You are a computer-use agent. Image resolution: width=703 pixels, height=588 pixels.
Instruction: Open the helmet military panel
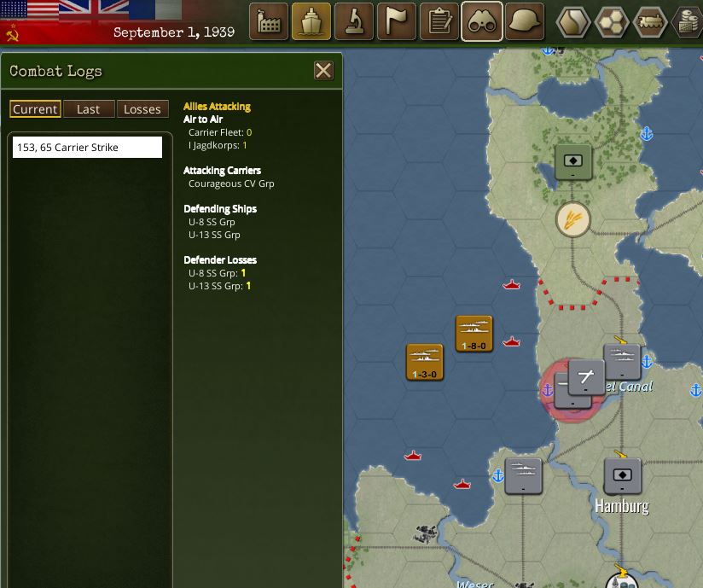coord(524,21)
